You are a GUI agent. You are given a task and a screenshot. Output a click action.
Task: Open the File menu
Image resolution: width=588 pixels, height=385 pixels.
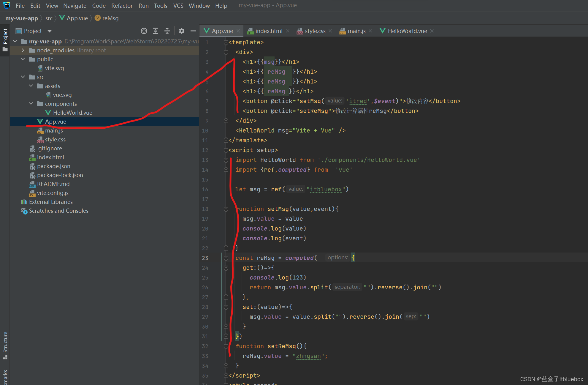click(20, 6)
